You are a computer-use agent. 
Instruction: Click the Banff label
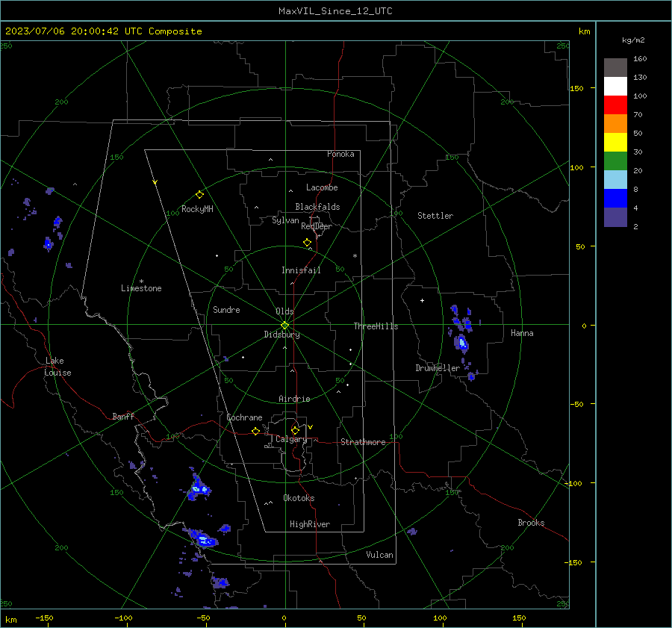pos(123,416)
